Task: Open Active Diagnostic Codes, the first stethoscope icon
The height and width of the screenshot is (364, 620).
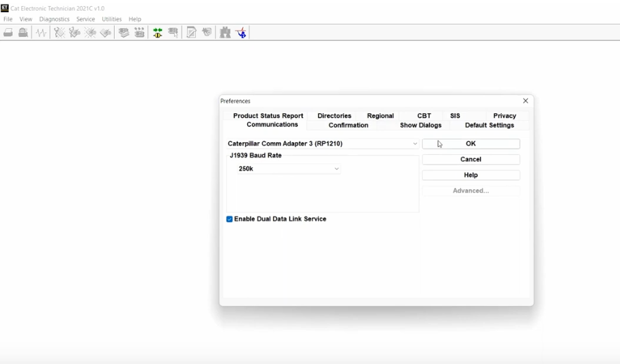Action: 59,33
